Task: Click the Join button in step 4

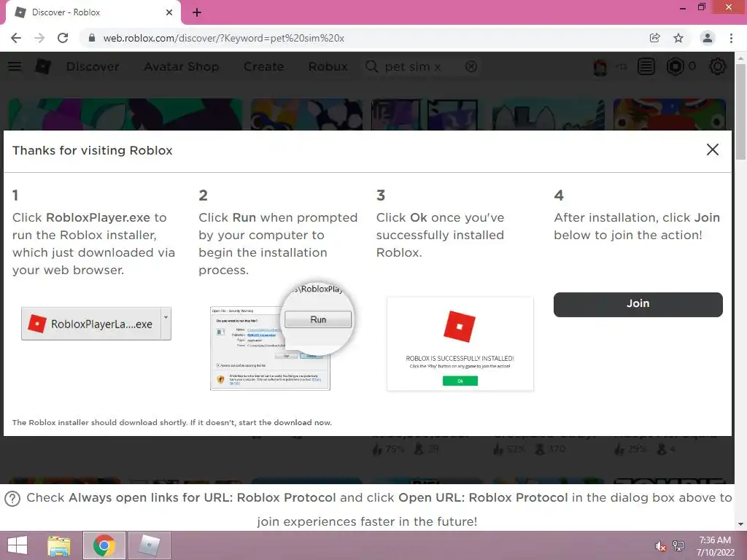Action: [638, 304]
